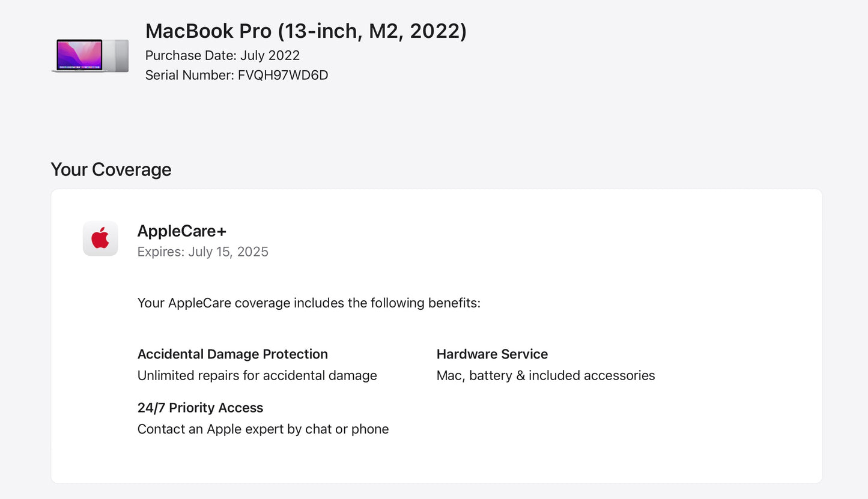Click the AppleCare coverage benefits intro sentence
This screenshot has width=868, height=499.
click(x=309, y=303)
